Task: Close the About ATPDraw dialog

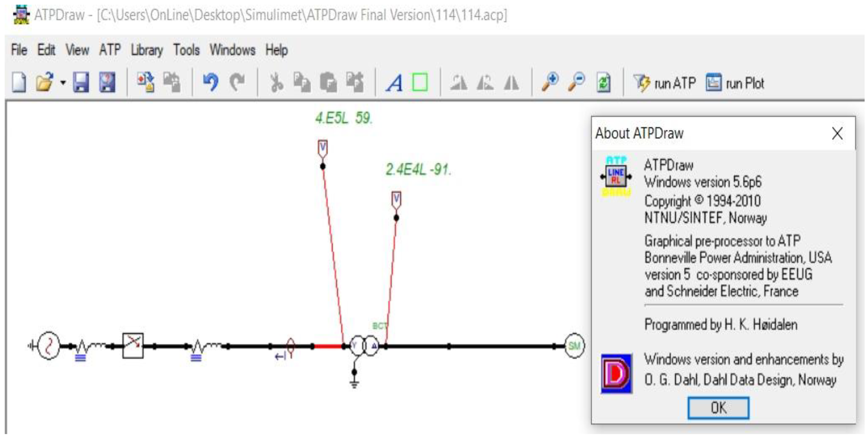Action: [x=837, y=133]
